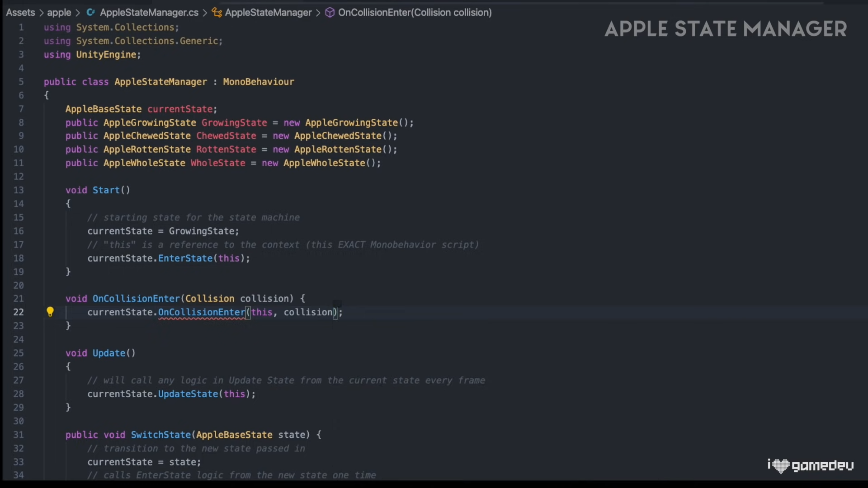
Task: Expand the chevron after AppleStateManager.cs breadcrumb
Action: (x=205, y=13)
